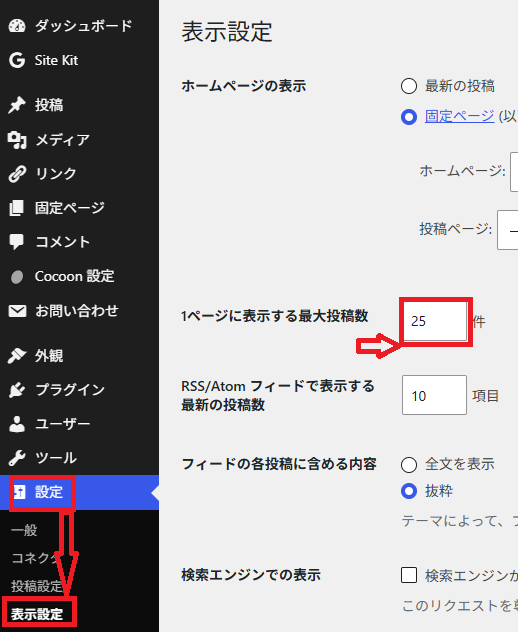Click the プラグイン plug icon
This screenshot has width=518, height=632.
click(x=17, y=390)
